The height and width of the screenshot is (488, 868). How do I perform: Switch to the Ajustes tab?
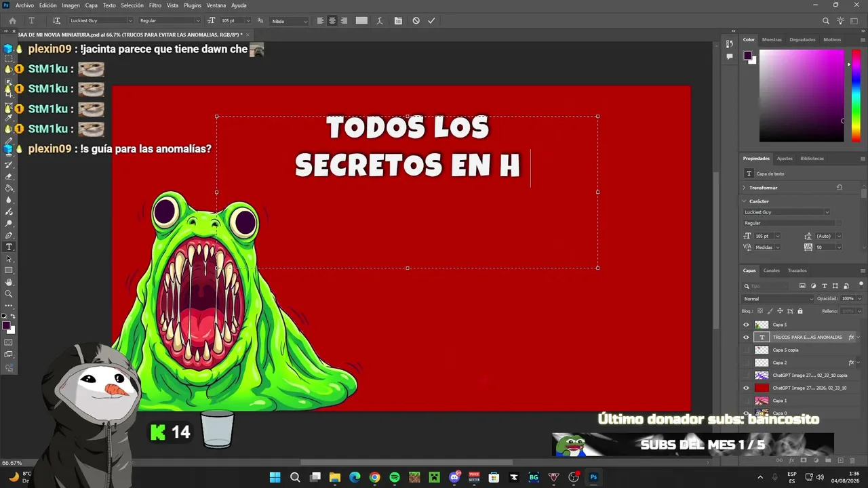[785, 159]
